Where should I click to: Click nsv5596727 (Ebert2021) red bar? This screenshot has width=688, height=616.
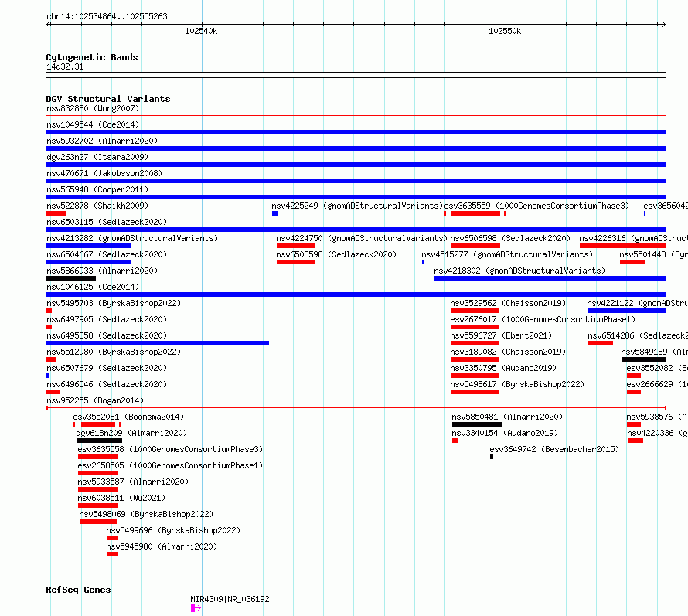(475, 343)
